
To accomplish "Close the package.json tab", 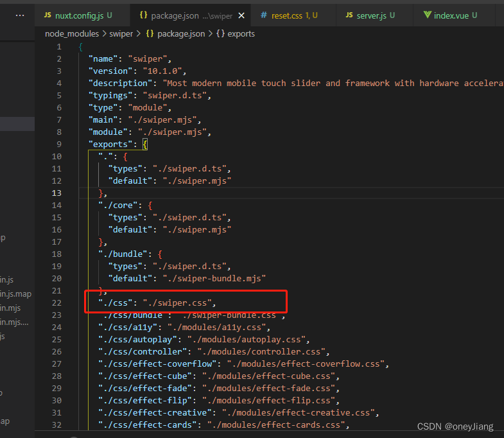I will [x=241, y=15].
